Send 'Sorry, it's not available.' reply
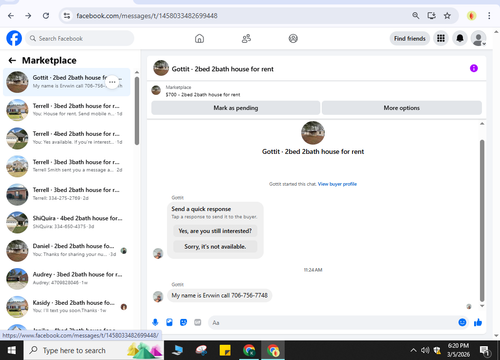 pyautogui.click(x=215, y=247)
